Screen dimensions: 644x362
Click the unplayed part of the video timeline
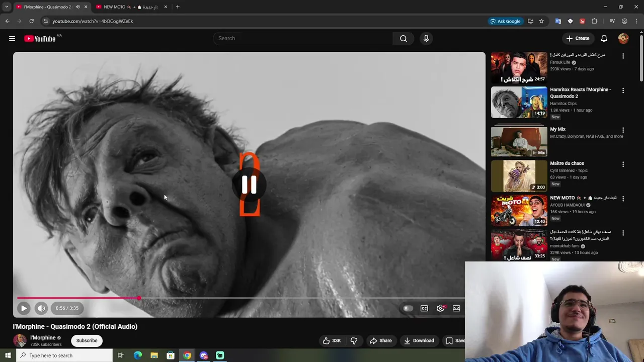[302, 298]
